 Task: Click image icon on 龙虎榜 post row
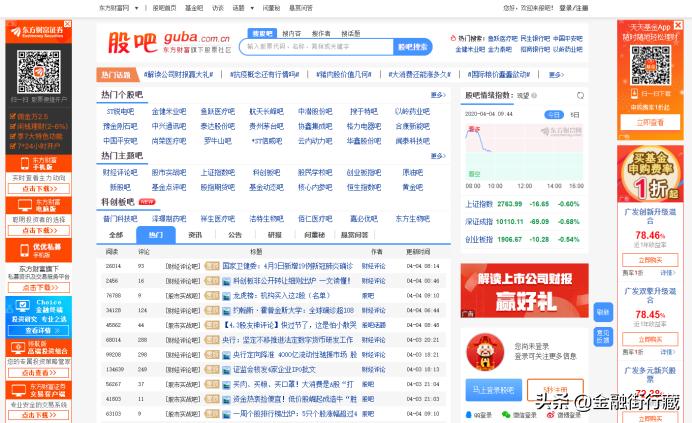[x=226, y=296]
